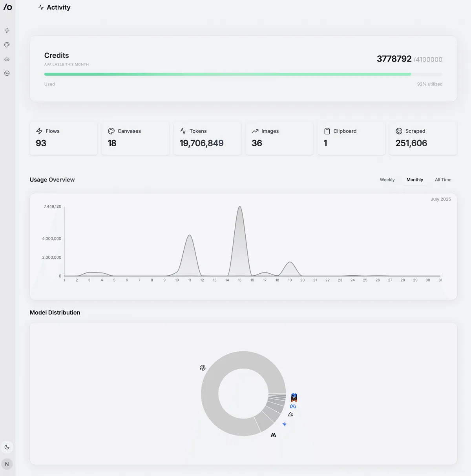The image size is (471, 476).
Task: Click the 92% utilized label
Action: pyautogui.click(x=430, y=84)
